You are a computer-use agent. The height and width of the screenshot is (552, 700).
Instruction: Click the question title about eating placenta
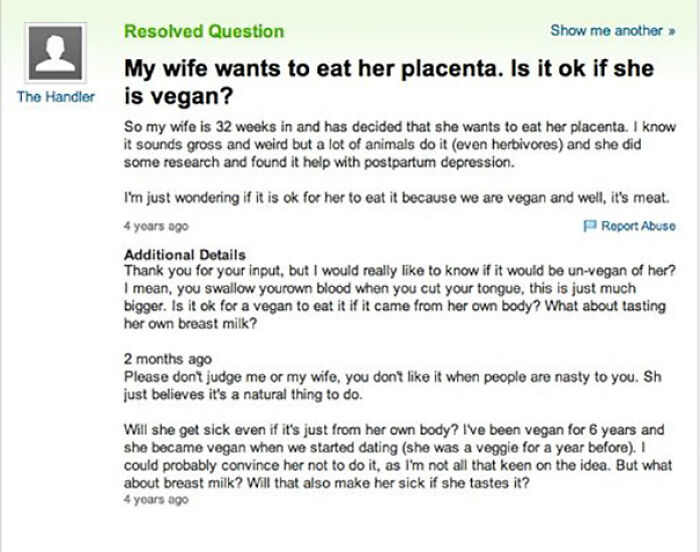click(389, 82)
